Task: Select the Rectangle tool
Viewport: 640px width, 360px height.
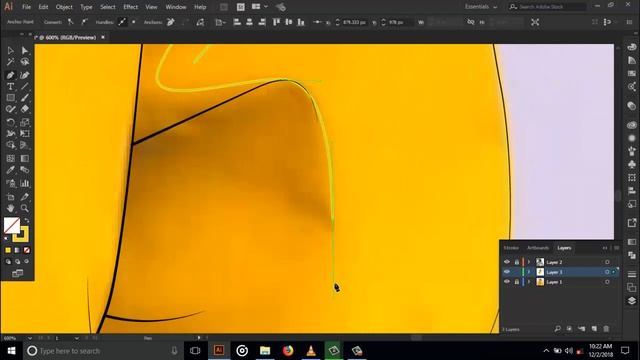Action: point(11,98)
